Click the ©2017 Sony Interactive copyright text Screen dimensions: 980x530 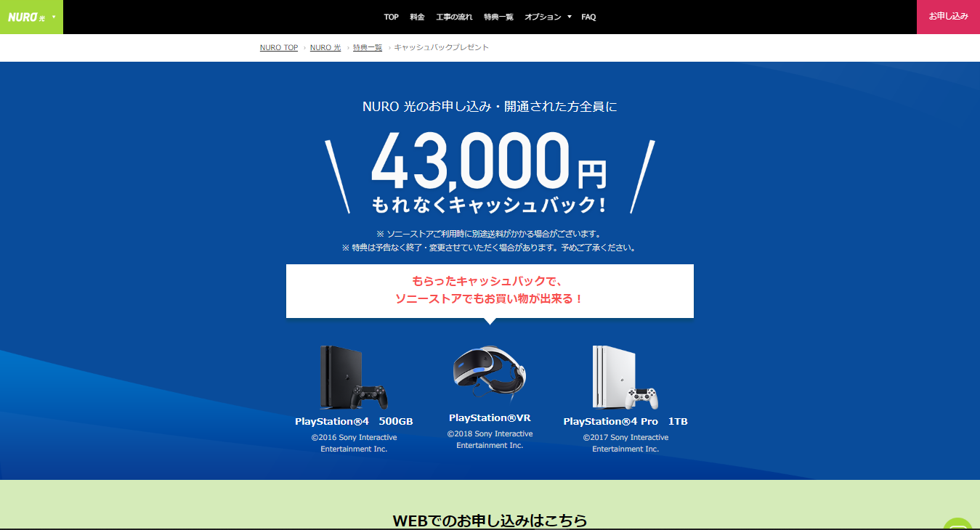pyautogui.click(x=625, y=444)
